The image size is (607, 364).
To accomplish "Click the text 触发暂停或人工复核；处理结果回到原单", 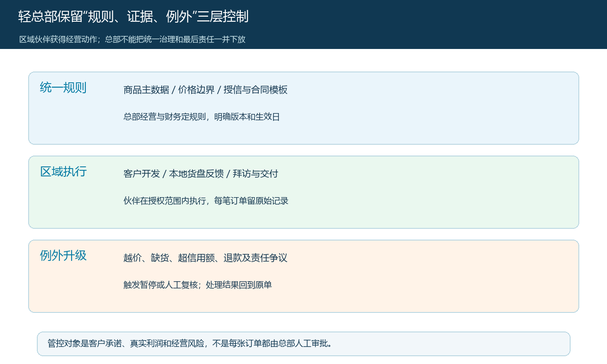I will coord(198,285).
